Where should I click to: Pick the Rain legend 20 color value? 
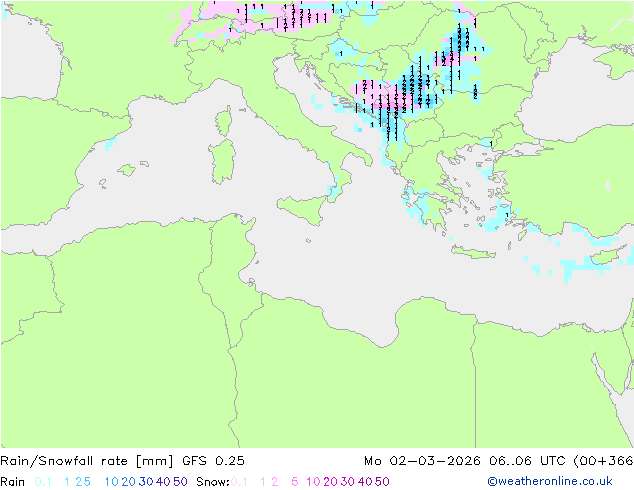(129, 482)
